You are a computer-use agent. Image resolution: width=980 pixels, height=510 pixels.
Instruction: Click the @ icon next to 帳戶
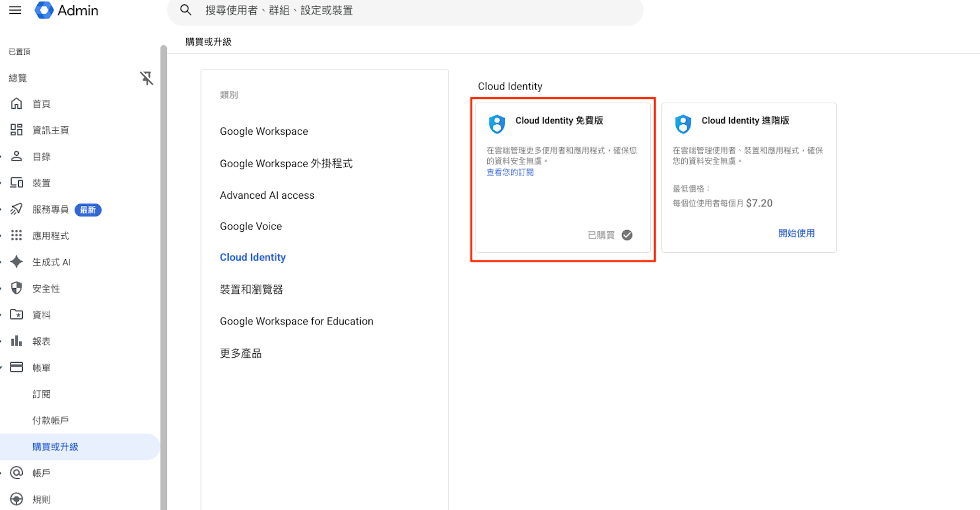click(17, 472)
